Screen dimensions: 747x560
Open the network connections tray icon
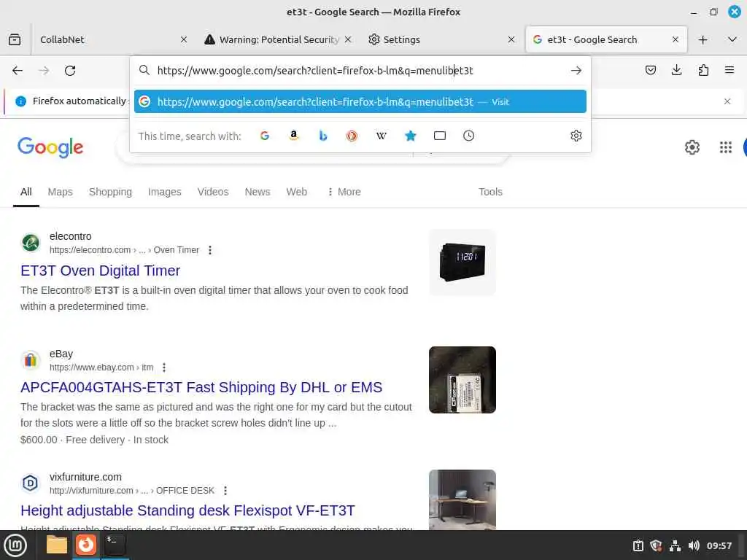[x=675, y=545]
